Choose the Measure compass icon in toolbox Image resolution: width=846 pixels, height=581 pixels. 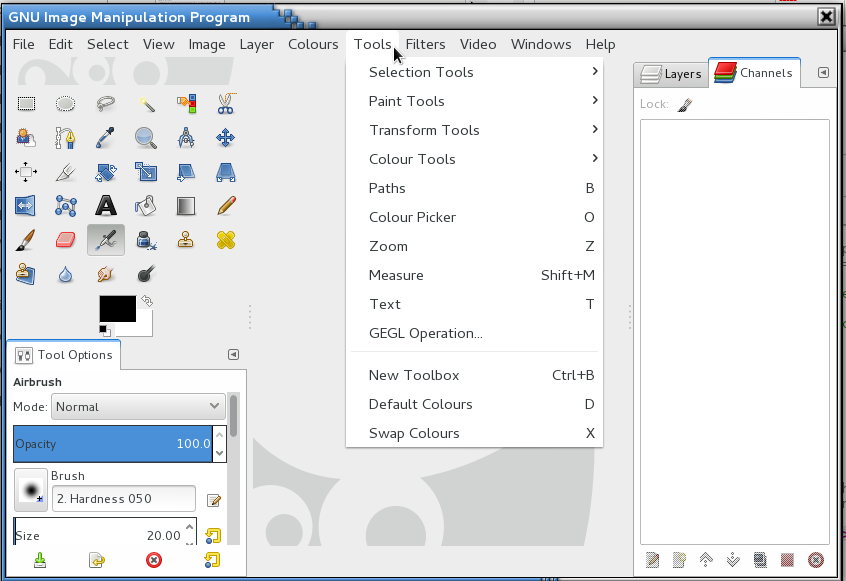pos(186,138)
